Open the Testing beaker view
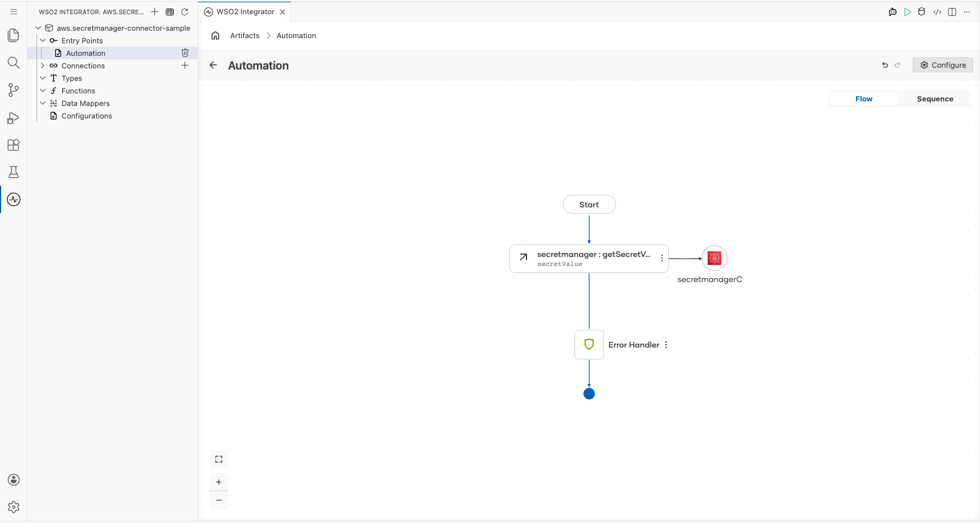This screenshot has width=980, height=523. coord(14,172)
